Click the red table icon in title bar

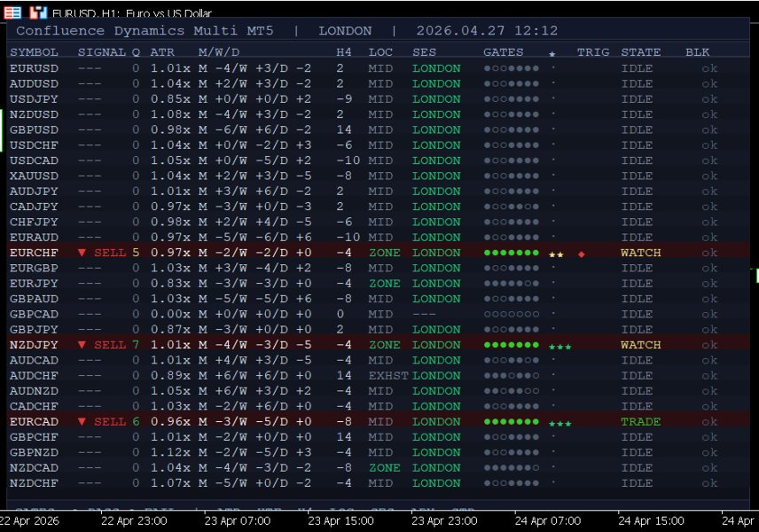pyautogui.click(x=12, y=12)
